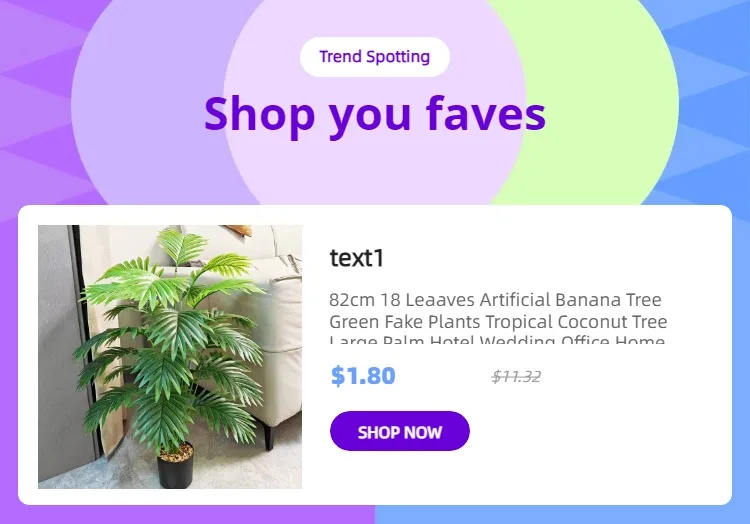750x524 pixels.
Task: Click the Green Fake Plants Tropical line
Action: pyautogui.click(x=498, y=322)
